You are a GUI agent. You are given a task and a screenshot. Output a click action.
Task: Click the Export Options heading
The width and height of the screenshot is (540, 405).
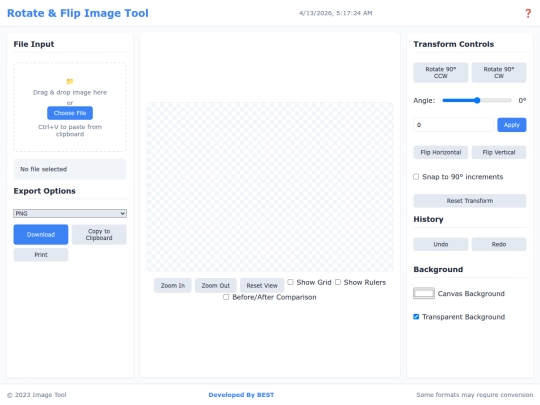click(44, 191)
